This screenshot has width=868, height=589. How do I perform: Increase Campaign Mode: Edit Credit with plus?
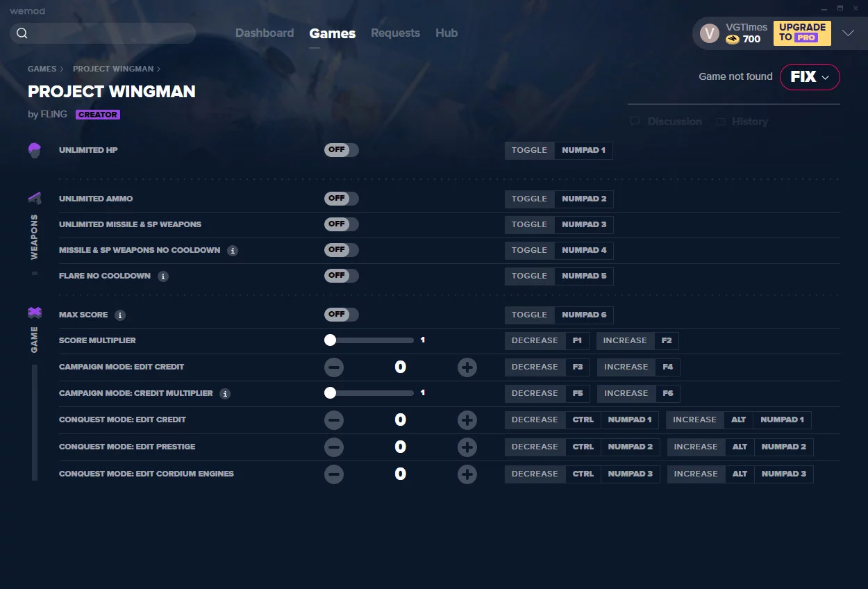coord(467,367)
